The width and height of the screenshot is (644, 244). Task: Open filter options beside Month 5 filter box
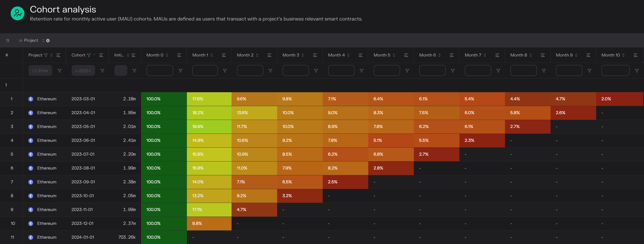[407, 71]
